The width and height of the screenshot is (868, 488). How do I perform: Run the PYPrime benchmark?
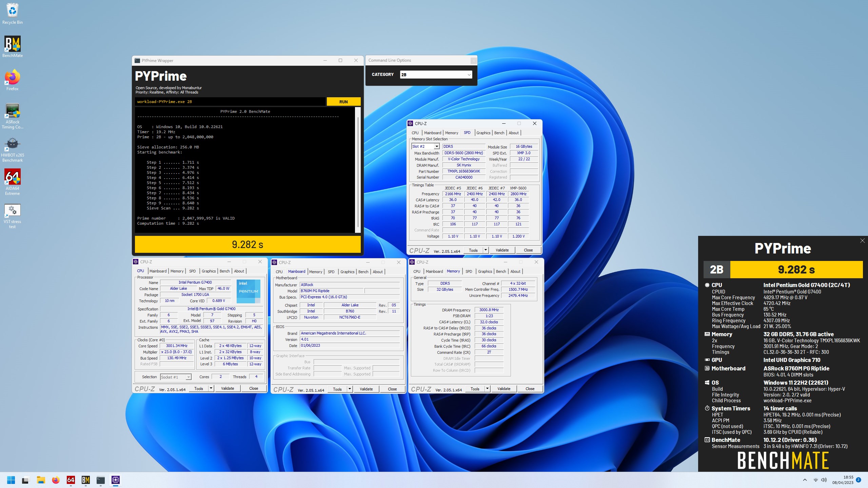point(343,102)
